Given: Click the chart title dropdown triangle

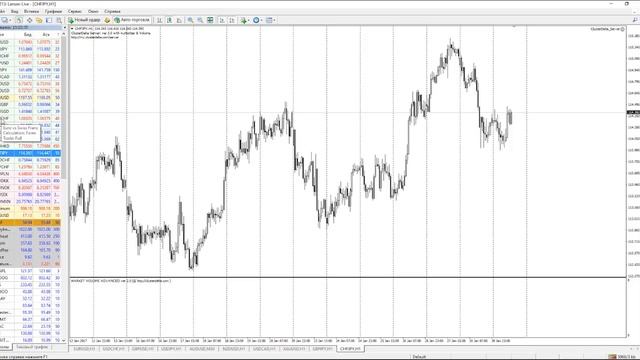Looking at the screenshot, I should pos(72,29).
